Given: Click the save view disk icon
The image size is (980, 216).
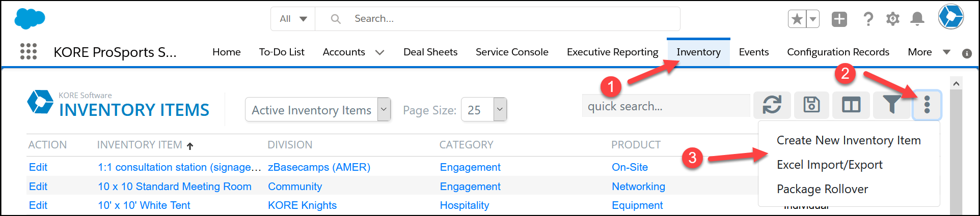Looking at the screenshot, I should (x=811, y=105).
